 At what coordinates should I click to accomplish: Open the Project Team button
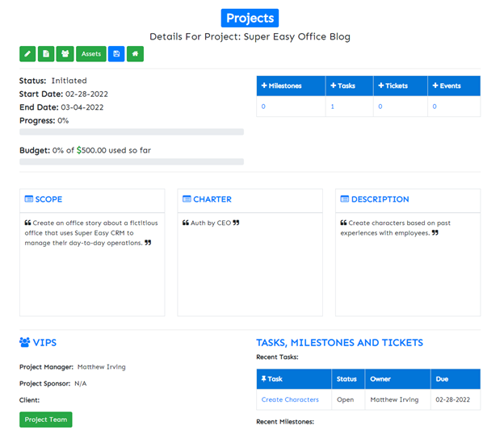46,420
